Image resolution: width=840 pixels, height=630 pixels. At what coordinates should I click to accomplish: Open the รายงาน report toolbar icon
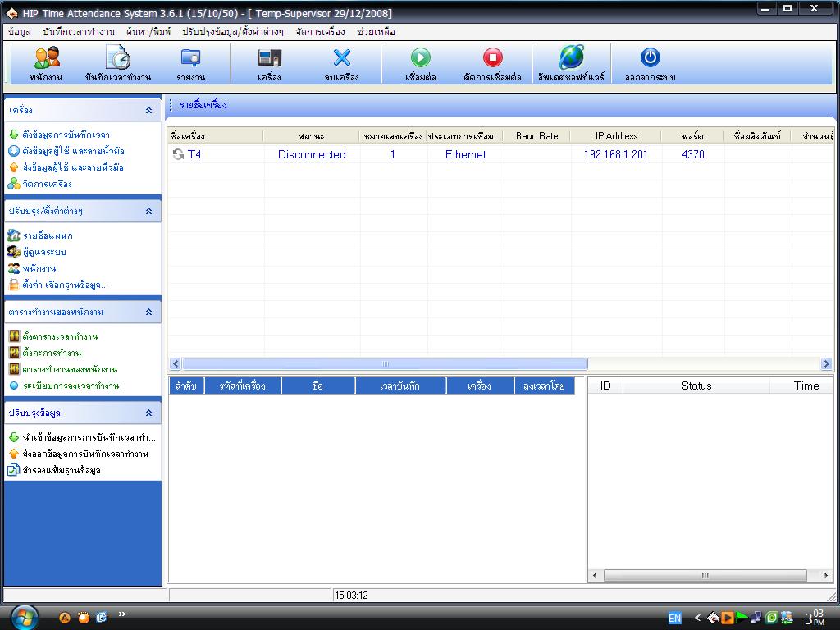tap(190, 57)
